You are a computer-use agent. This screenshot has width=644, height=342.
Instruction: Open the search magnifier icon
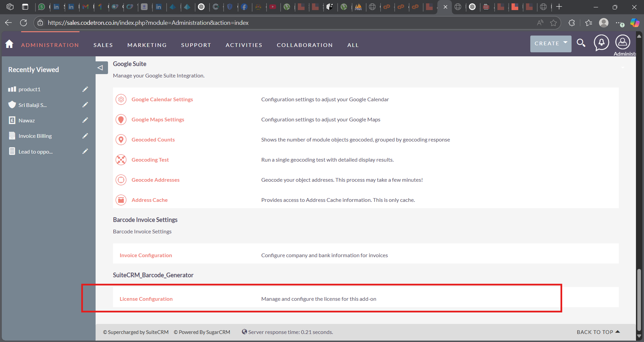tap(581, 43)
